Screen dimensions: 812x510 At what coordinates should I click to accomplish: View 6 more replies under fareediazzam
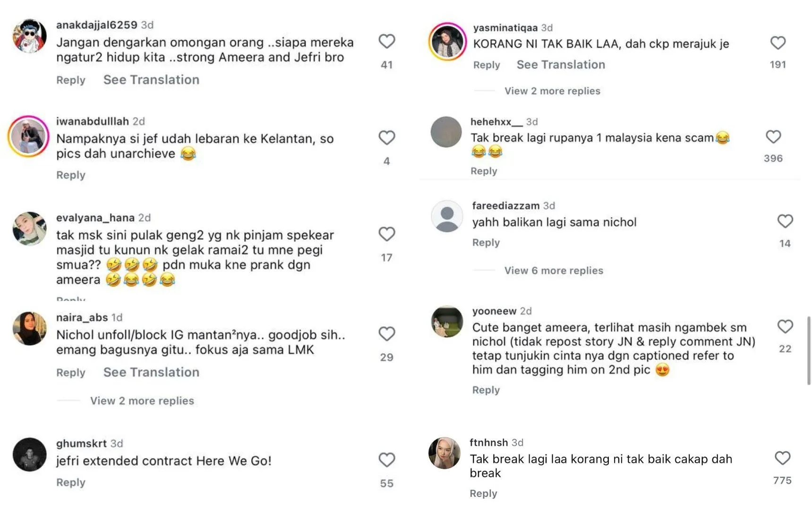tap(553, 271)
